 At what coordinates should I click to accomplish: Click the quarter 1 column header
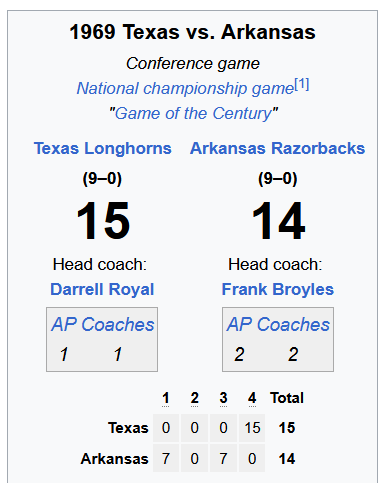click(166, 398)
